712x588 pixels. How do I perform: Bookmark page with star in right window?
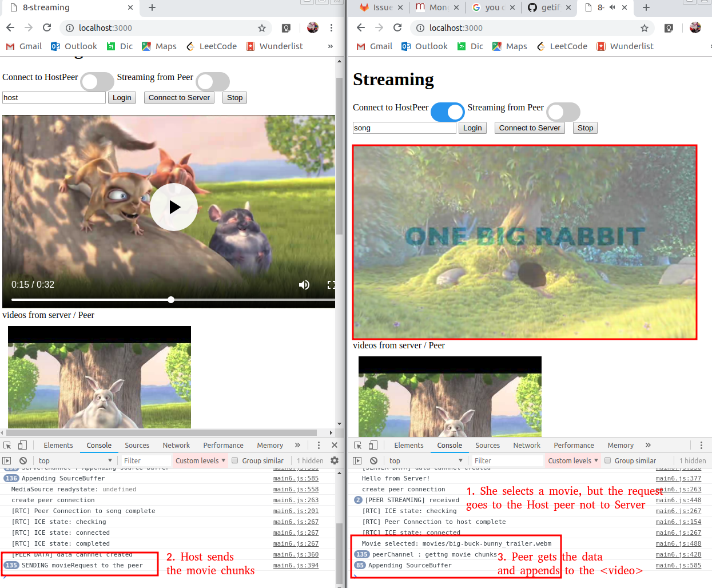[x=645, y=28]
